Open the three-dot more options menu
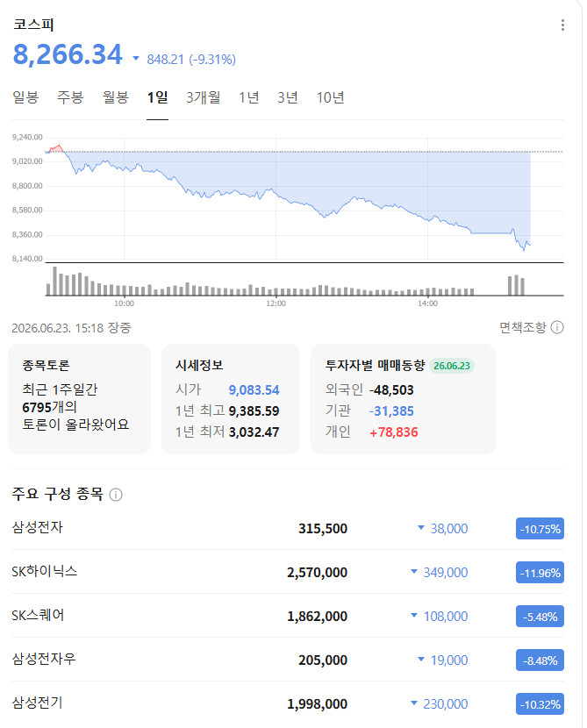Screen dimensions: 587x728 [x=562, y=25]
